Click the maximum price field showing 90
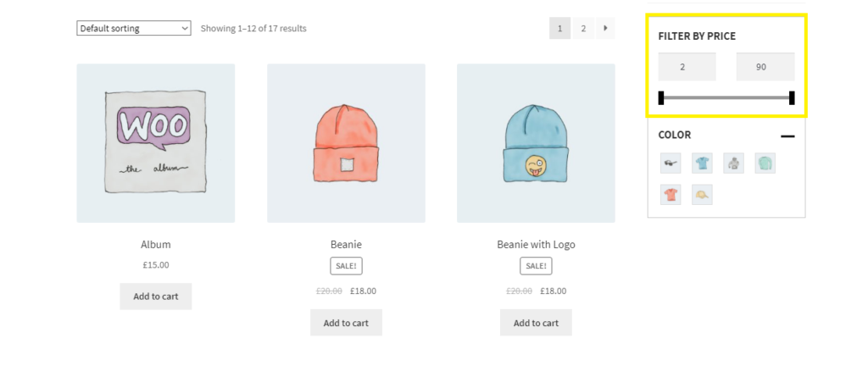This screenshot has width=868, height=366. pyautogui.click(x=765, y=67)
